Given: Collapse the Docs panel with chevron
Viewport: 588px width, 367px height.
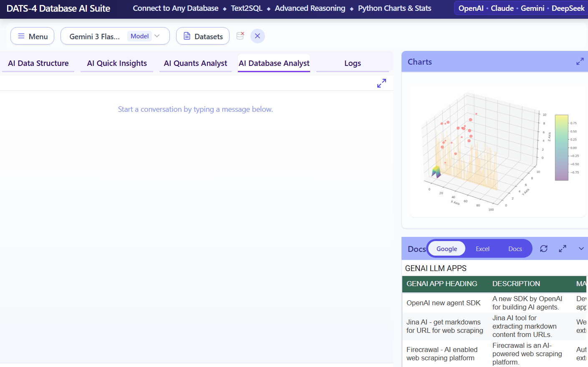Looking at the screenshot, I should pyautogui.click(x=581, y=249).
